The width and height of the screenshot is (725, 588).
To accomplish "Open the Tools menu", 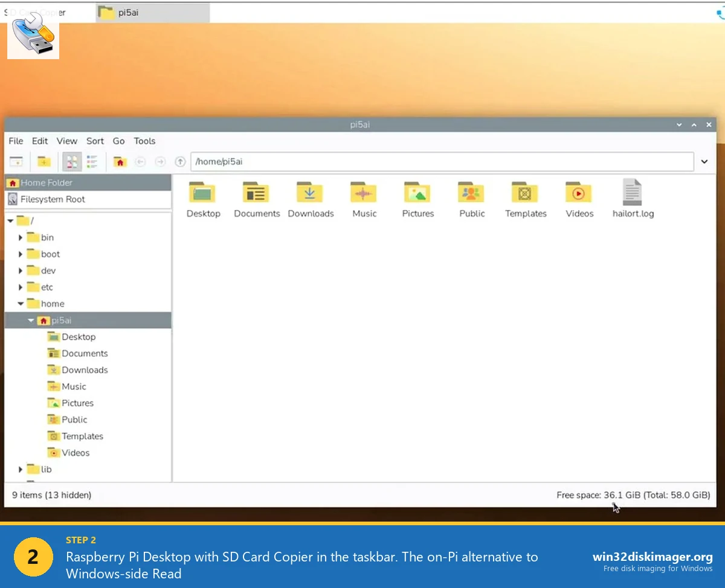I will 144,141.
